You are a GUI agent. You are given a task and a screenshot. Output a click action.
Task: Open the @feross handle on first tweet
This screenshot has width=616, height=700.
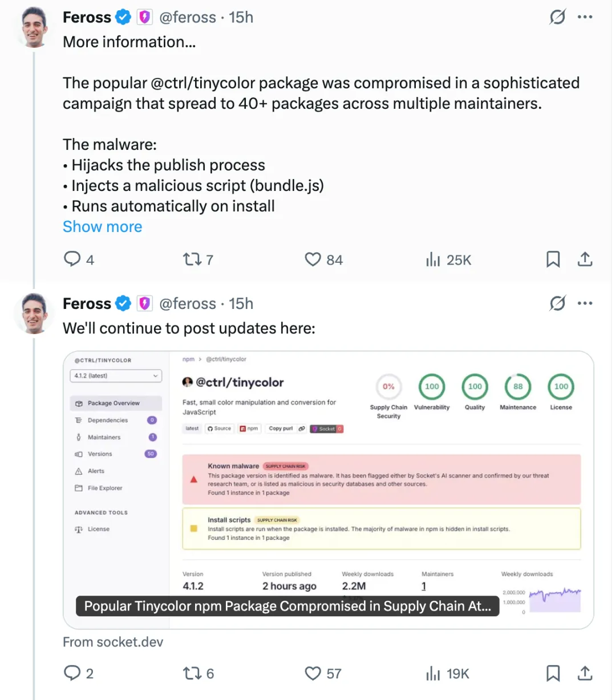click(188, 18)
